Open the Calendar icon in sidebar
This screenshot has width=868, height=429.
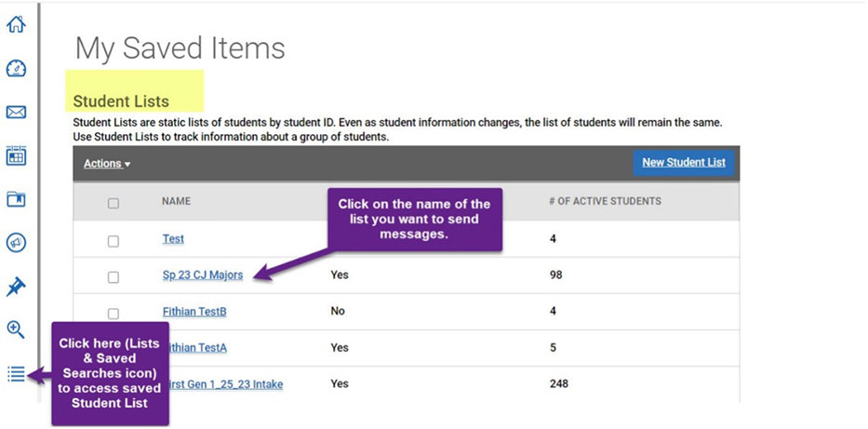(16, 155)
